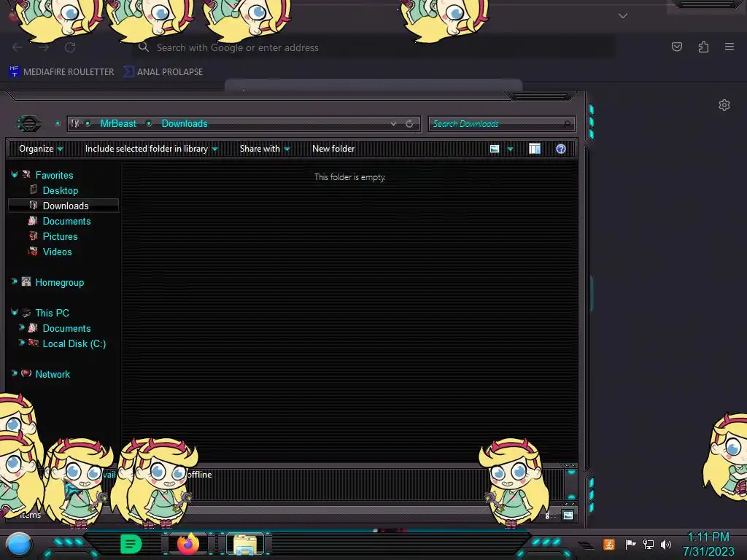Reload the Firefox page
This screenshot has height=560, width=747.
pyautogui.click(x=70, y=47)
